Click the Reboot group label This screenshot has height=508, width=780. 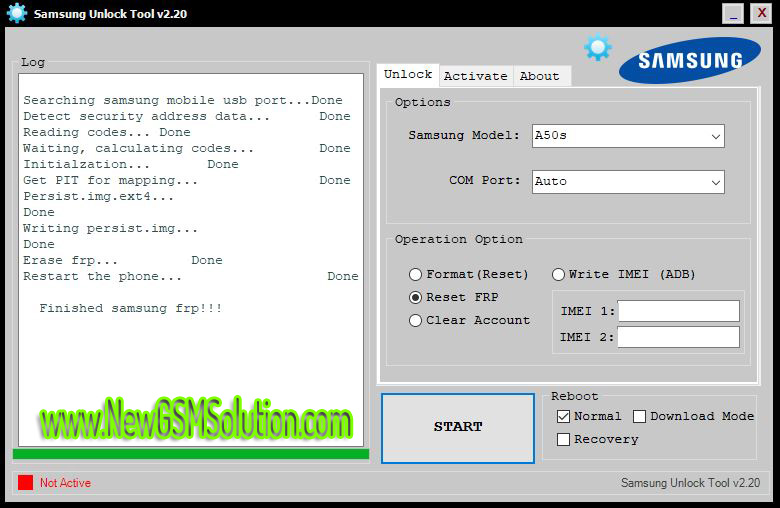coord(575,396)
